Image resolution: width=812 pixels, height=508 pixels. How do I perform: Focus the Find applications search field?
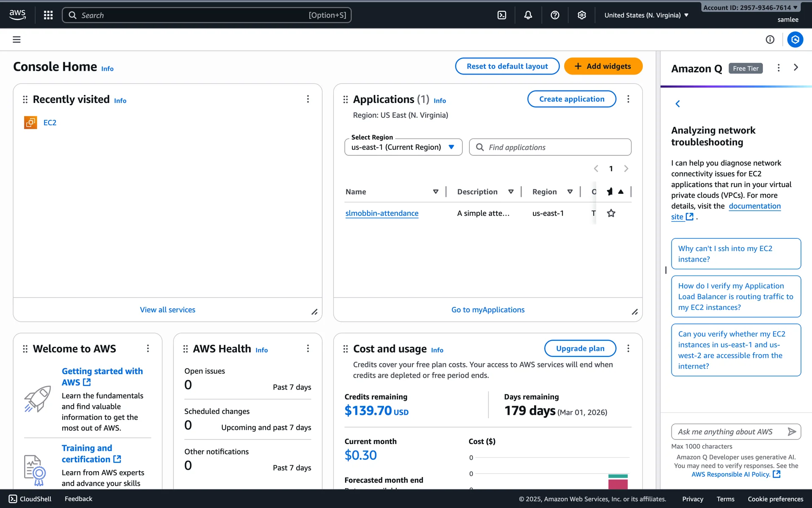pyautogui.click(x=550, y=147)
